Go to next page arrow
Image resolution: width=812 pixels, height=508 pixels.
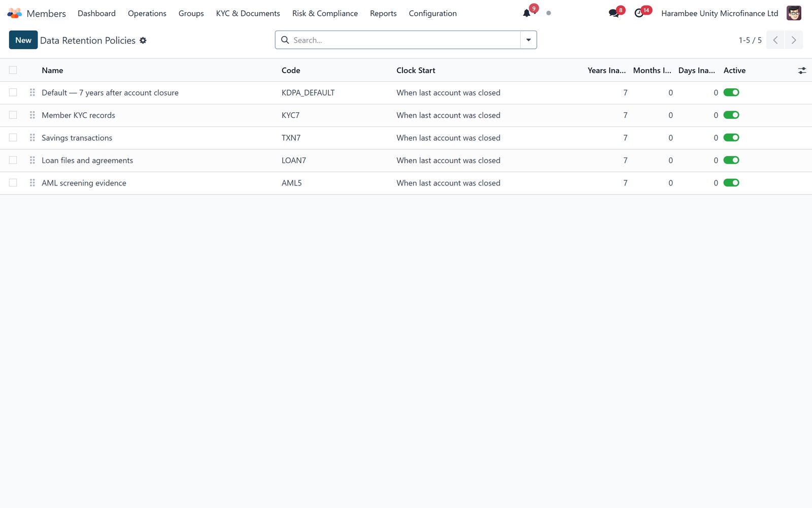(x=794, y=40)
